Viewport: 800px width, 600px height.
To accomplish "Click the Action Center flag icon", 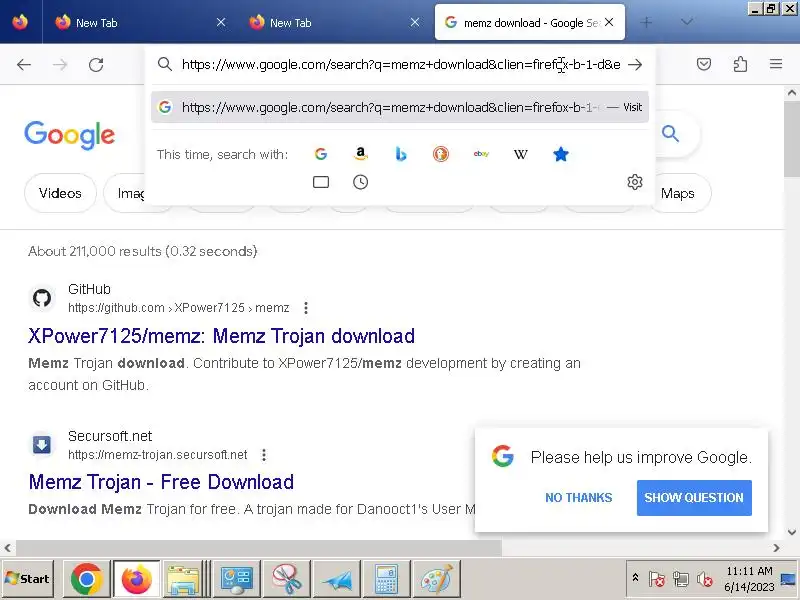I will [657, 579].
